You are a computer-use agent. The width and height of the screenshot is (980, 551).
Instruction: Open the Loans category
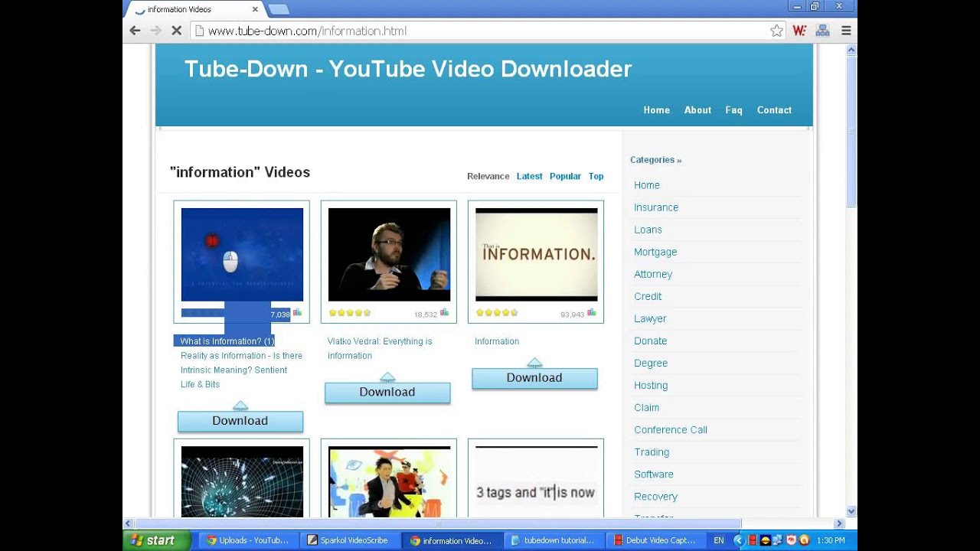click(648, 230)
